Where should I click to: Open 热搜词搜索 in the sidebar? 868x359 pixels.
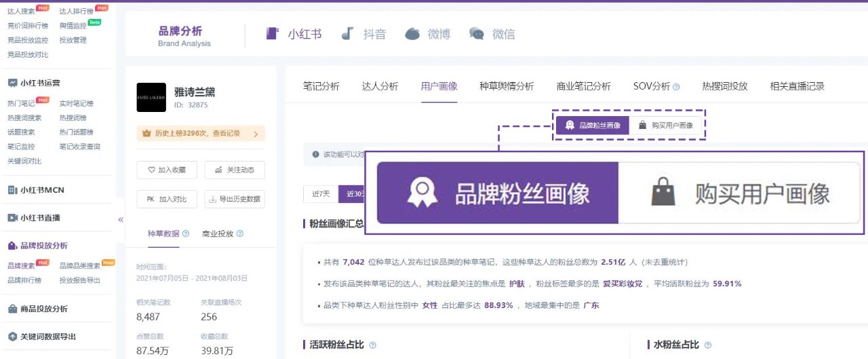point(24,118)
